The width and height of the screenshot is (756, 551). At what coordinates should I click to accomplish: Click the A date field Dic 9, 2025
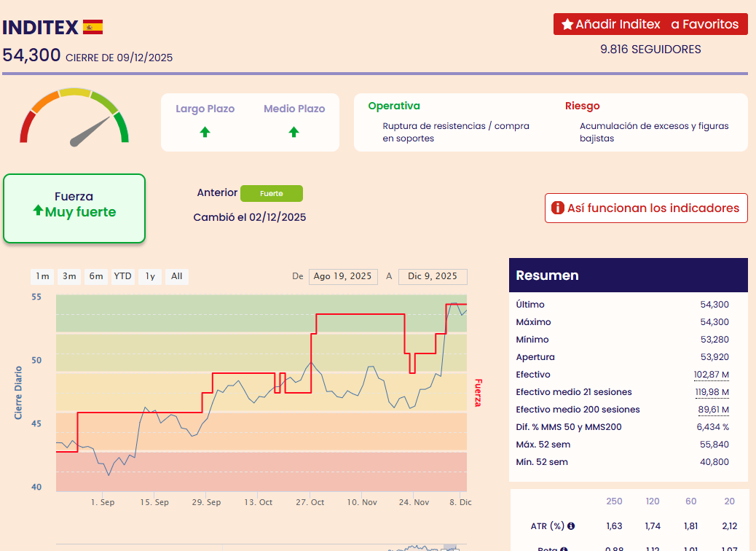(433, 276)
